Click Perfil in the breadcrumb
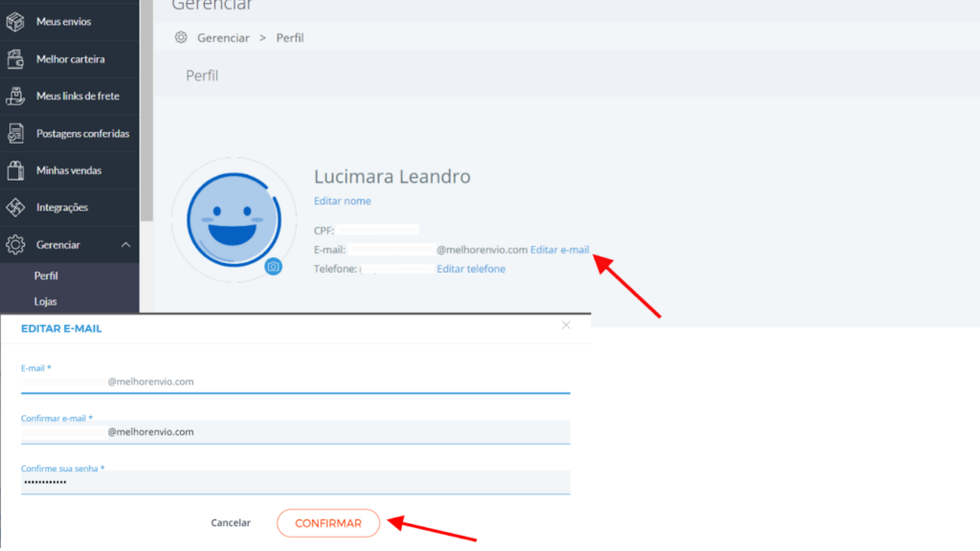 coord(290,37)
